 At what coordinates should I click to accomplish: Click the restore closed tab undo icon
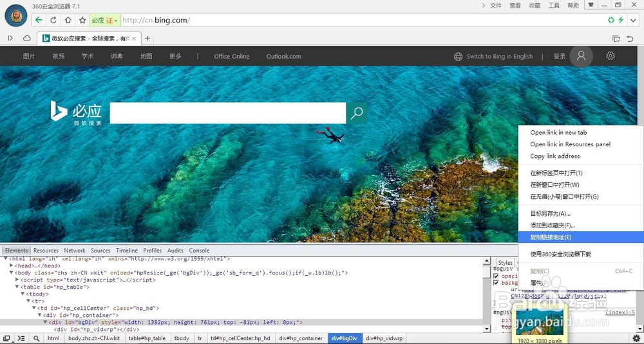coord(630,39)
